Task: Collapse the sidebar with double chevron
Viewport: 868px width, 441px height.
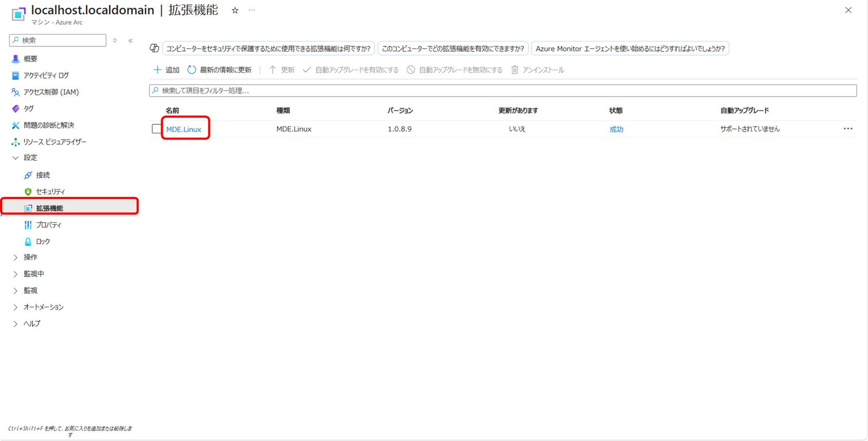Action: coord(131,40)
